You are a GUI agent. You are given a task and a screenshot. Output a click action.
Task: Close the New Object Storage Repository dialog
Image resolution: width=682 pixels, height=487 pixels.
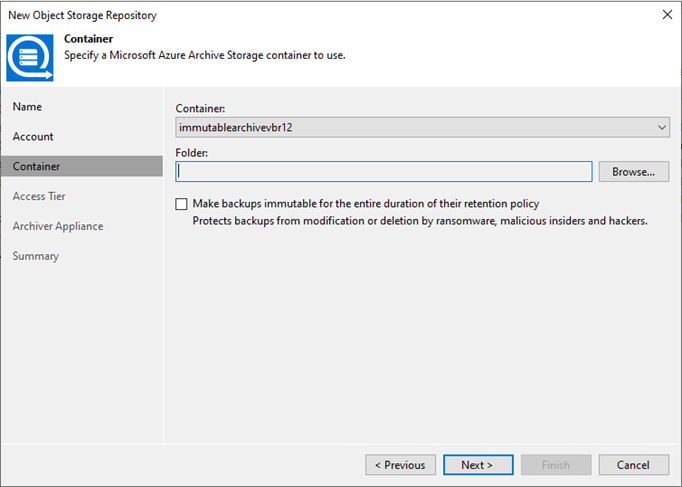click(x=667, y=15)
